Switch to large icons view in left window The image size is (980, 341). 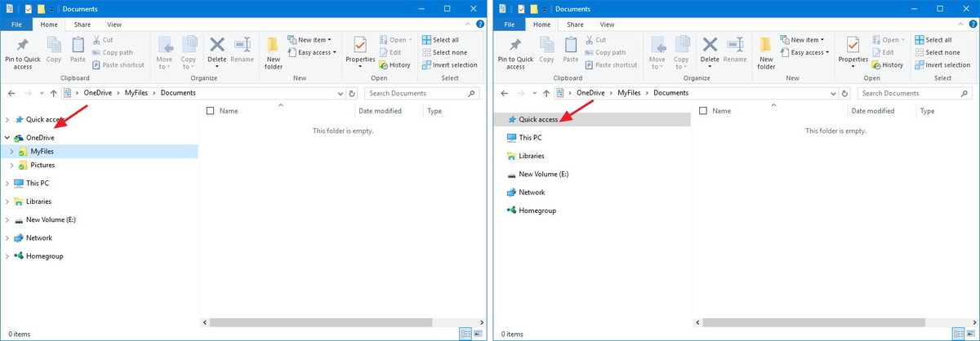tap(478, 334)
